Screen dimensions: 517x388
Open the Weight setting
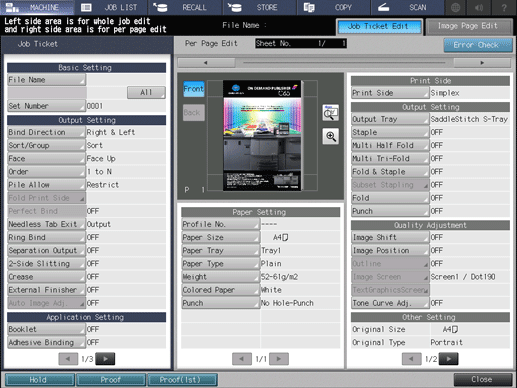pos(220,277)
